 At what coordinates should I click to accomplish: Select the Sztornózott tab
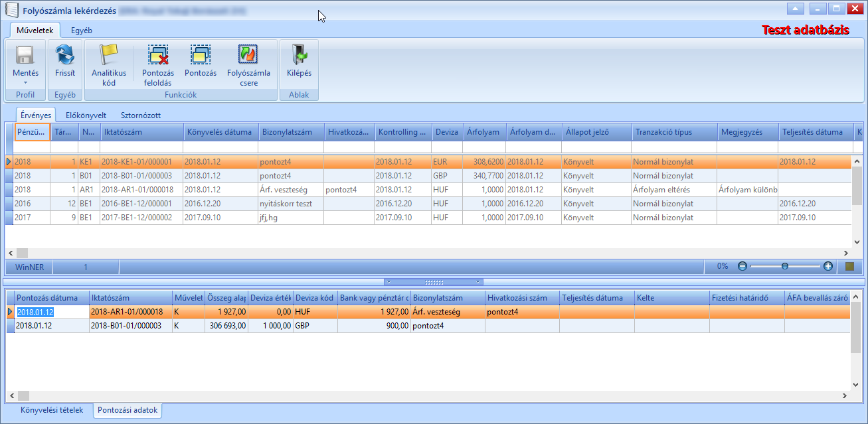(141, 115)
